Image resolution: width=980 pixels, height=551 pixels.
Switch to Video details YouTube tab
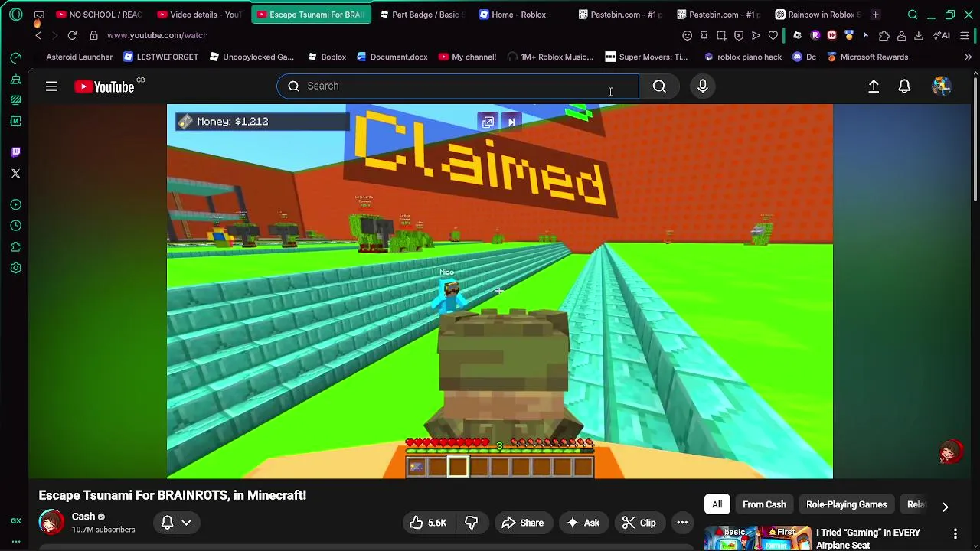coord(200,15)
